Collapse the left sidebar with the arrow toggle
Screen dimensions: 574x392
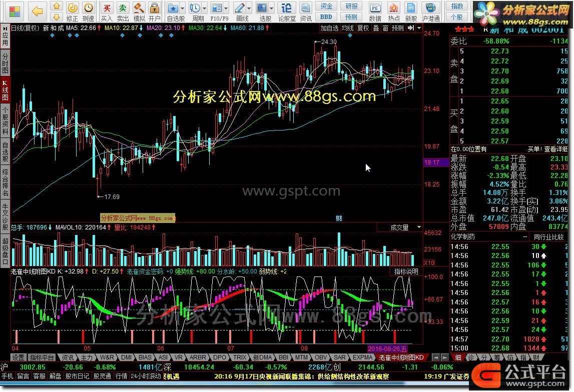click(x=5, y=28)
